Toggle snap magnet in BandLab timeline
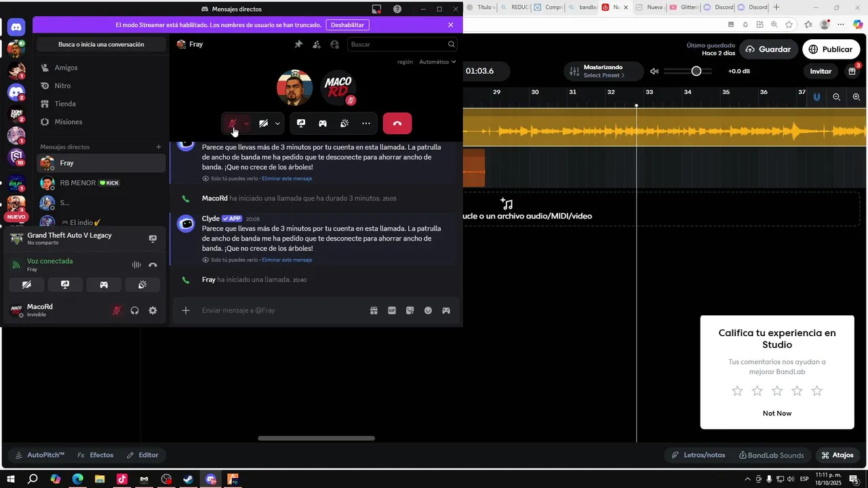Screen dimensions: 868x488 pyautogui.click(x=816, y=97)
